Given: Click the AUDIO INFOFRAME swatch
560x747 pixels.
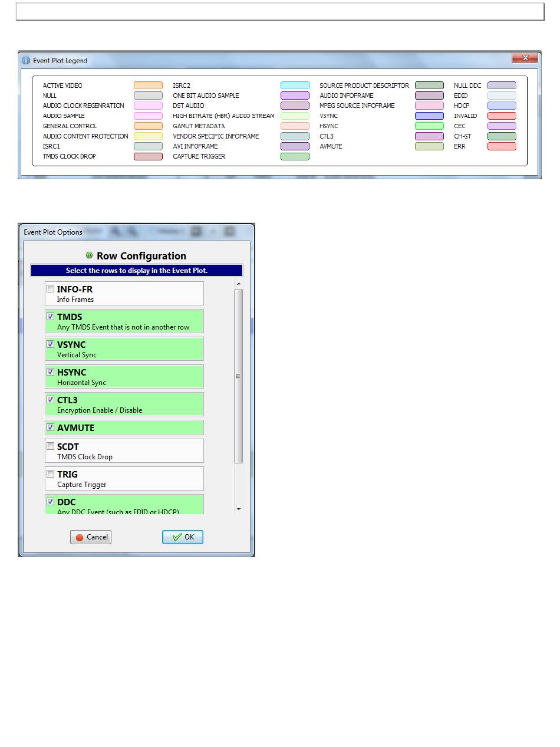Looking at the screenshot, I should point(429,96).
